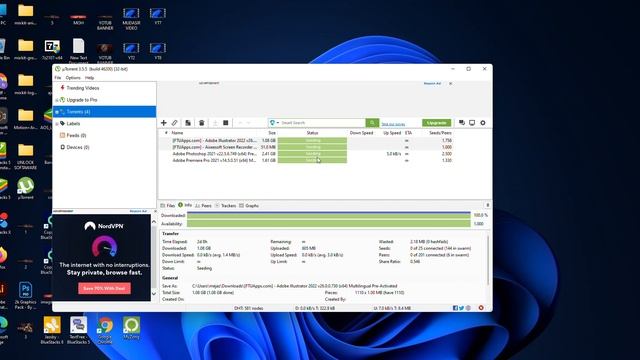Click ad panel scroll down arrow
The height and width of the screenshot is (360, 640).
pyautogui.click(x=154, y=294)
